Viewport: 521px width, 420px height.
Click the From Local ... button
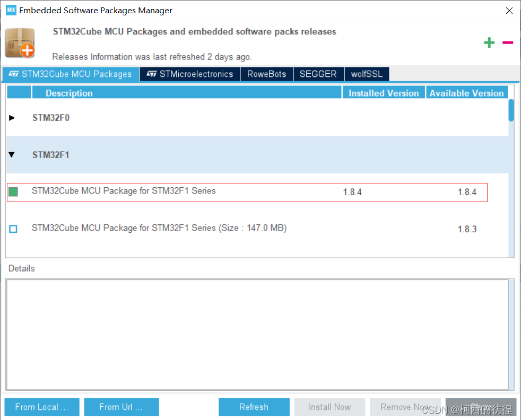(42, 407)
